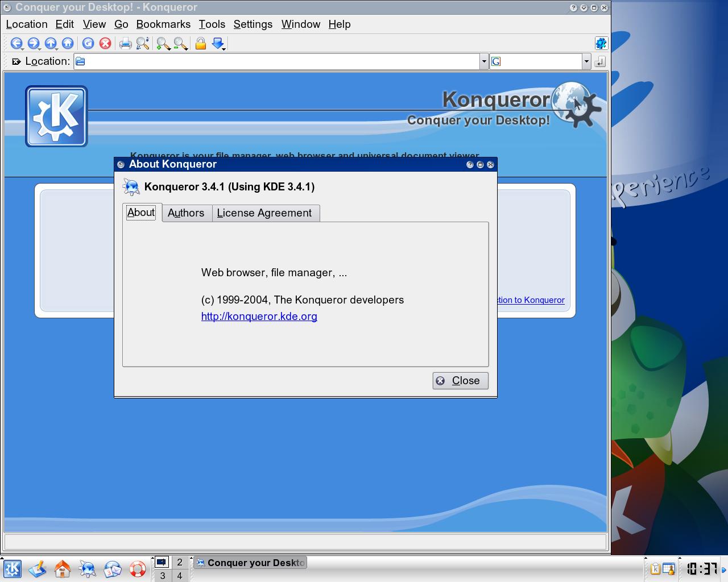Close the About Konqueror dialog with Close

coord(460,381)
